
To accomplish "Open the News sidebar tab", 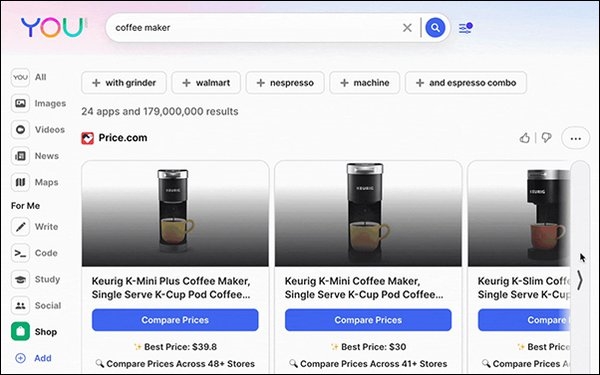I will tap(35, 156).
